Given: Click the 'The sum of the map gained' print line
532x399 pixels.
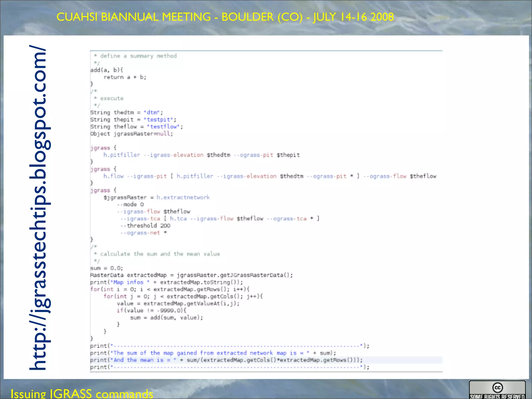Looking at the screenshot, I should pyautogui.click(x=213, y=353).
